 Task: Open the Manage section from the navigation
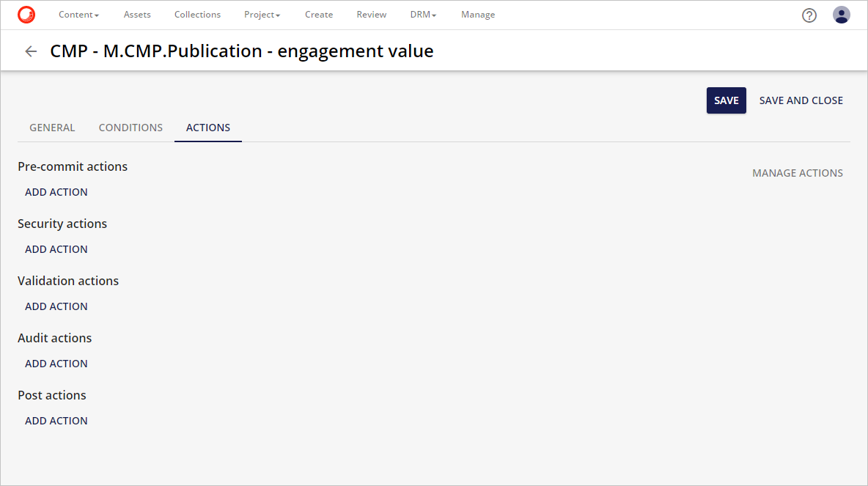(478, 14)
